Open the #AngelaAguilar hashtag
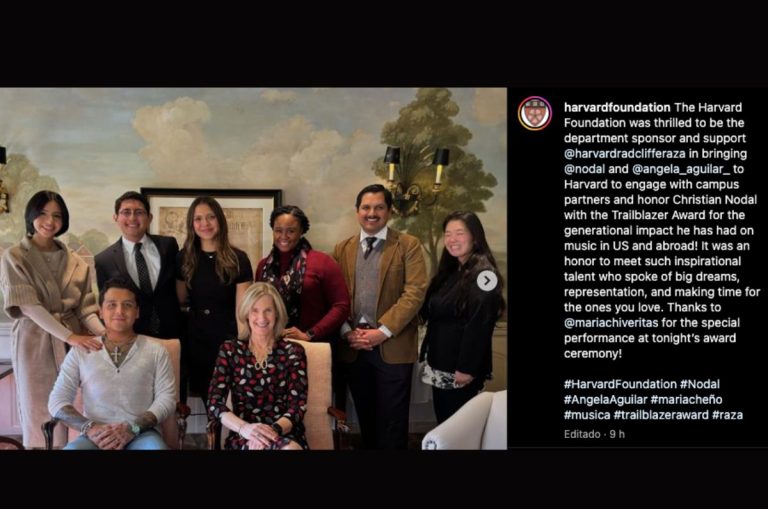Image resolution: width=768 pixels, height=509 pixels. coord(605,400)
